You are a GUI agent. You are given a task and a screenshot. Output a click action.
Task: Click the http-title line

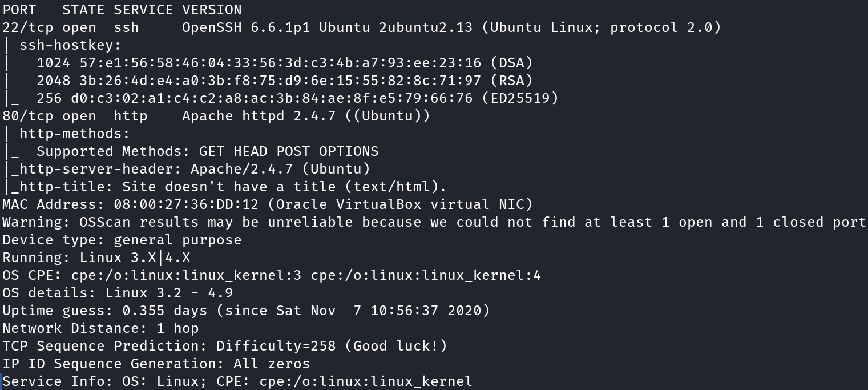(x=228, y=187)
